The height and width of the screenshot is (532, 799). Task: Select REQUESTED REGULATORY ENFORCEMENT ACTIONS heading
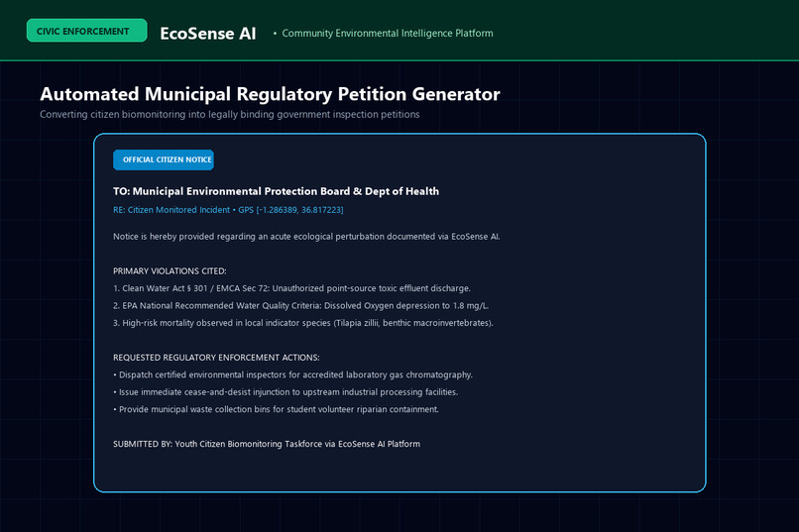(216, 358)
